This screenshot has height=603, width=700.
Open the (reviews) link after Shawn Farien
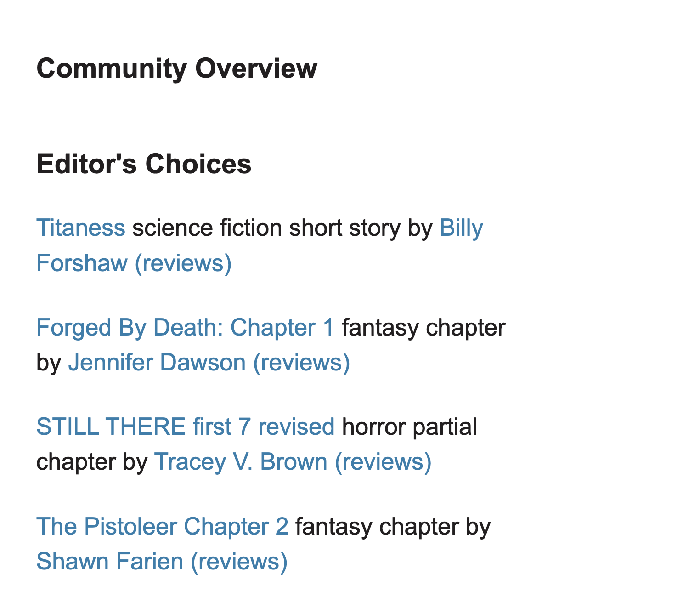tap(239, 562)
